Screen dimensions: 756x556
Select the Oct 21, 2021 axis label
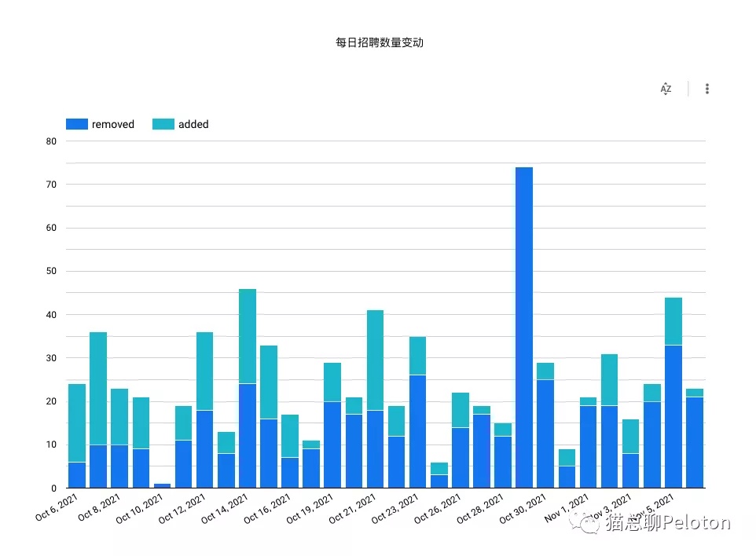pos(352,509)
